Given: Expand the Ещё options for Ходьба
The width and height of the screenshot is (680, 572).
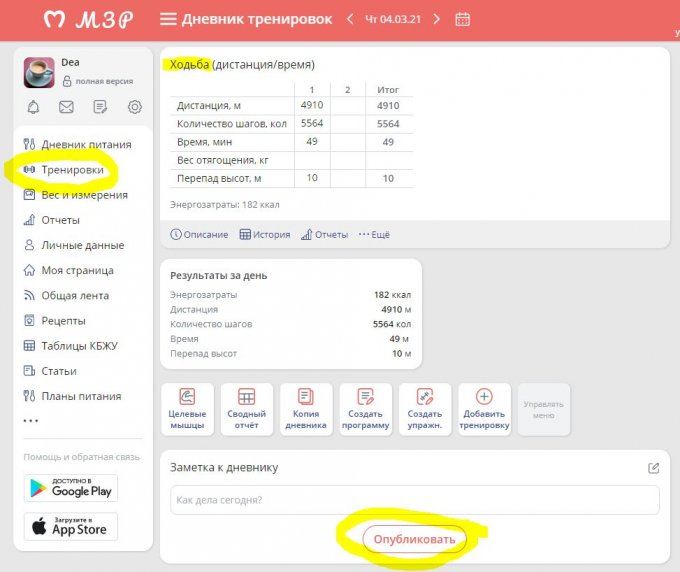Looking at the screenshot, I should (374, 235).
